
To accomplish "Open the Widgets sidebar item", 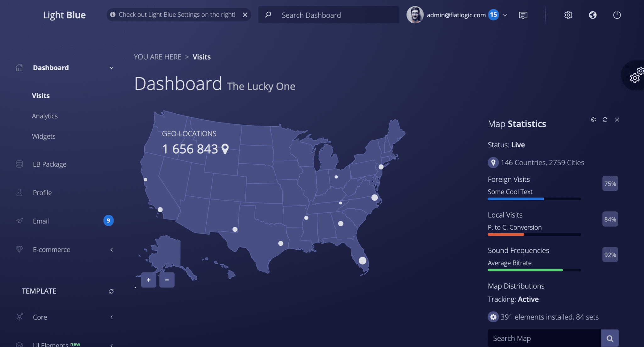I will point(44,137).
